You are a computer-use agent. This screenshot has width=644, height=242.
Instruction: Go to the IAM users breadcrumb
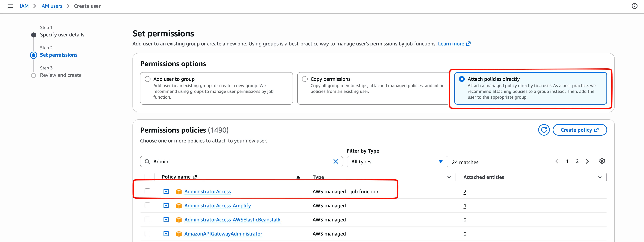coord(51,6)
